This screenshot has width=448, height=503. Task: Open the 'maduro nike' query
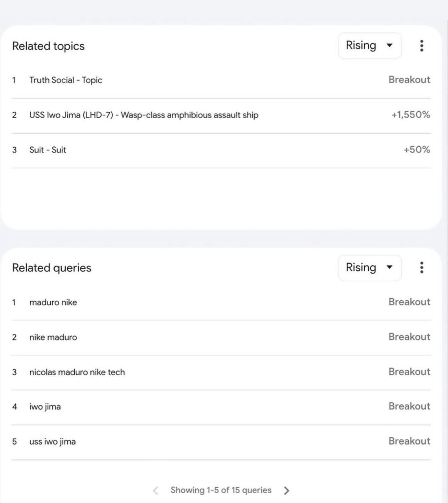pos(53,302)
